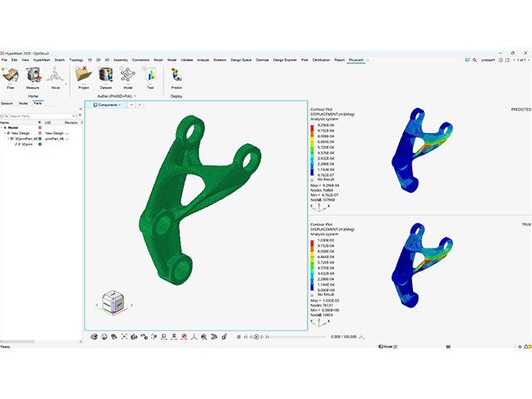Screen dimensions: 532x399
Task: Open the Components selector dropdown
Action: point(107,105)
